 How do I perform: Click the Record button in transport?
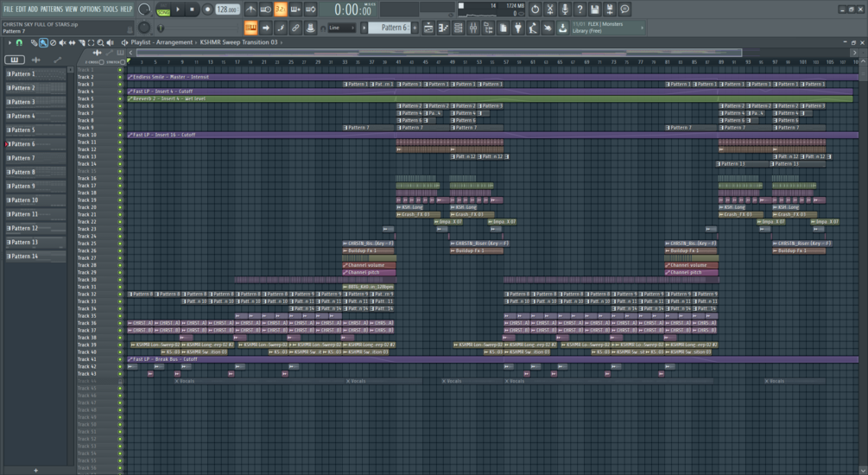pyautogui.click(x=207, y=9)
